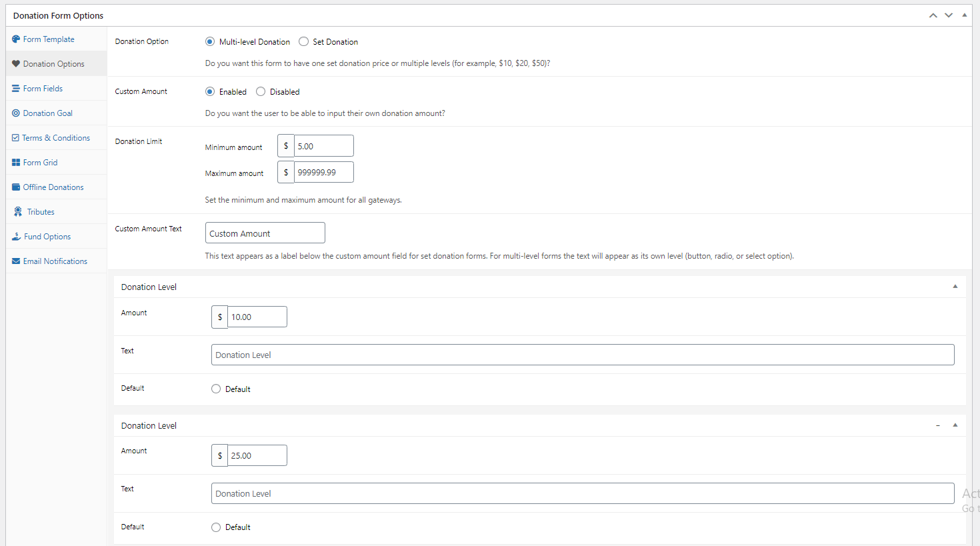The width and height of the screenshot is (980, 546).
Task: Open the Form Grid tab
Action: point(57,163)
